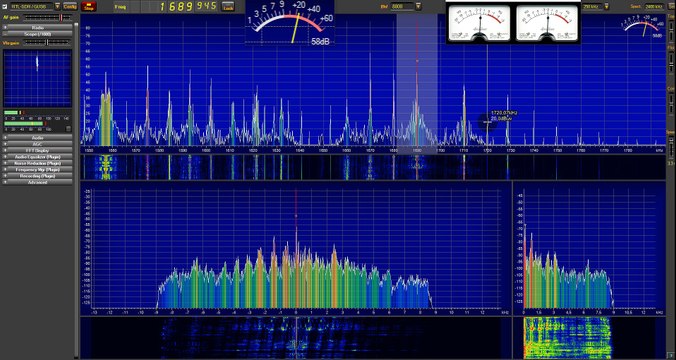Click the large S-meter gauge showing 58dB
This screenshot has width=676, height=360.
[x=290, y=22]
